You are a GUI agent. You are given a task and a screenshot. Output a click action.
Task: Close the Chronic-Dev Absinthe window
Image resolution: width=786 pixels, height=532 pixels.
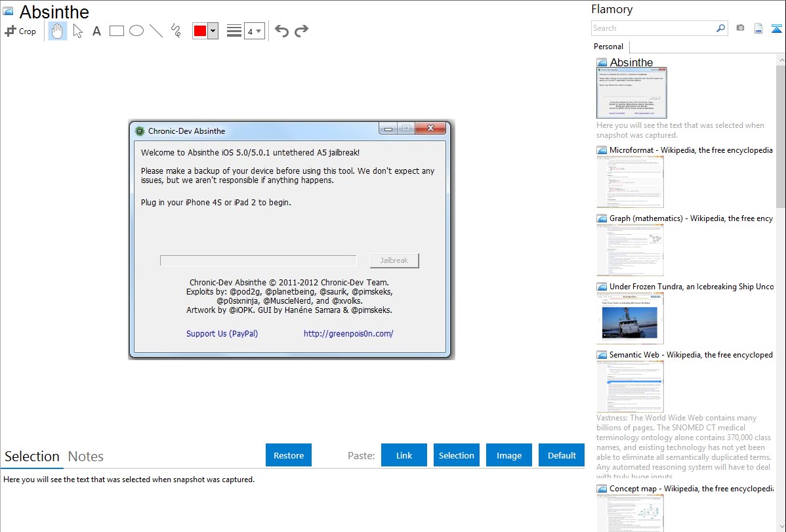430,129
